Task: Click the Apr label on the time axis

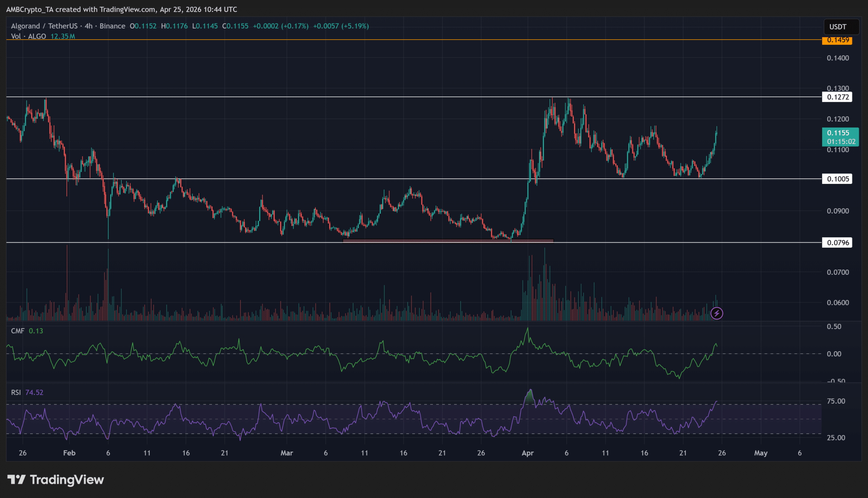Action: tap(528, 453)
